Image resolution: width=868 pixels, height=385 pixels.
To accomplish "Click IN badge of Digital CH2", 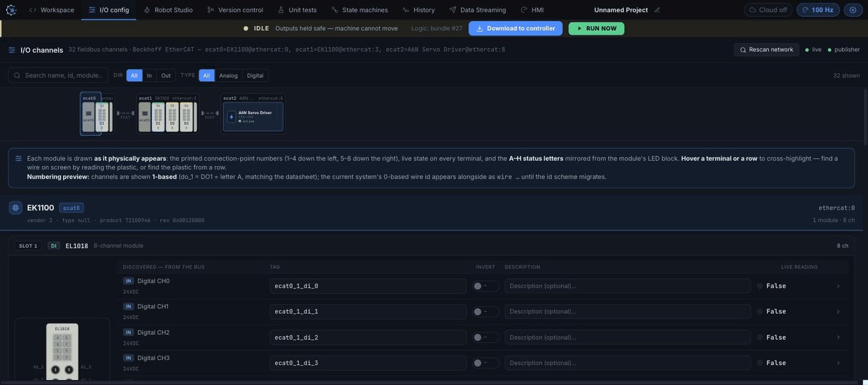I will [x=128, y=332].
